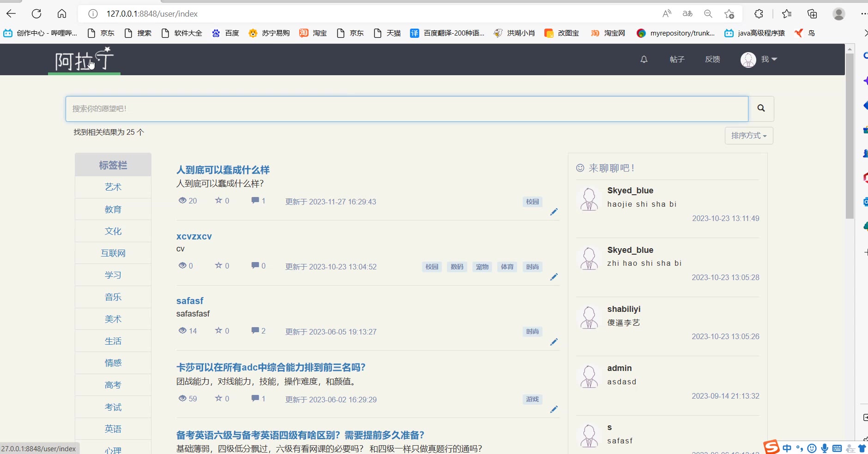Image resolution: width=868 pixels, height=454 pixels.
Task: Click the notification bell icon
Action: 644,59
